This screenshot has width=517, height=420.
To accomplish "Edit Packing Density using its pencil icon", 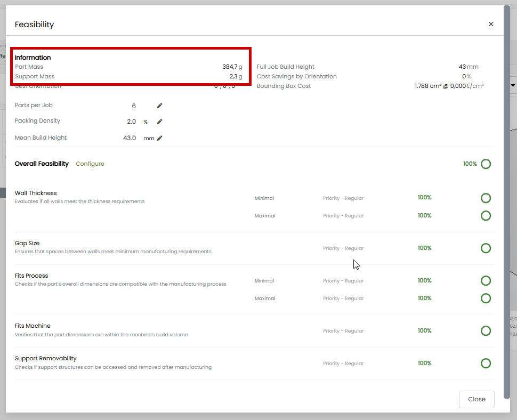I will [x=159, y=122].
